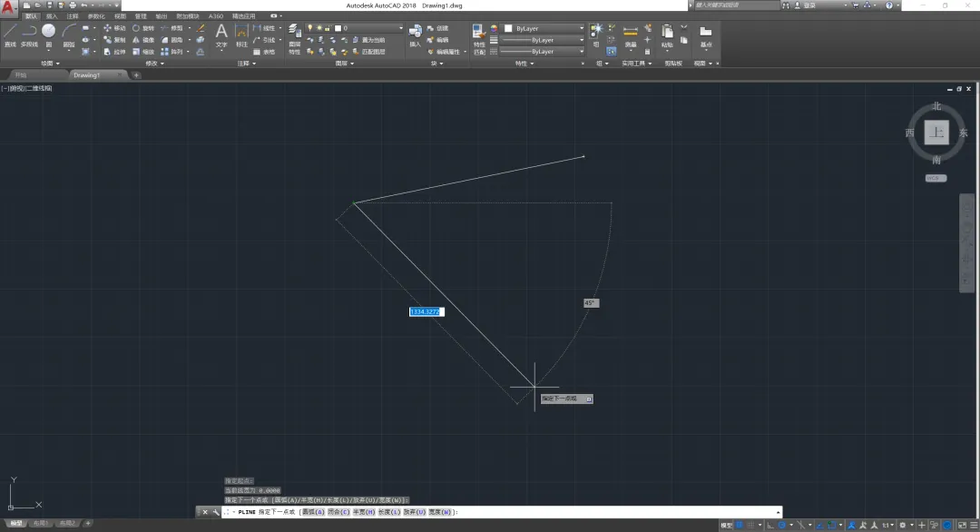Select the Circle (圆) tool

point(49,35)
